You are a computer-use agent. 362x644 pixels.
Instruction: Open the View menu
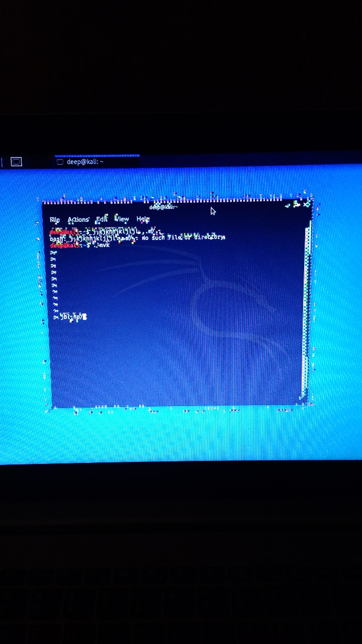(x=122, y=219)
